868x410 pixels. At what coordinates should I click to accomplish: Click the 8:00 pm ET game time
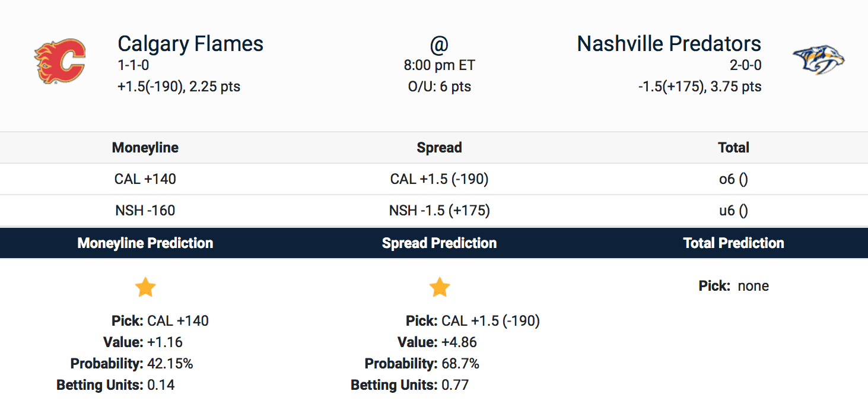click(439, 65)
